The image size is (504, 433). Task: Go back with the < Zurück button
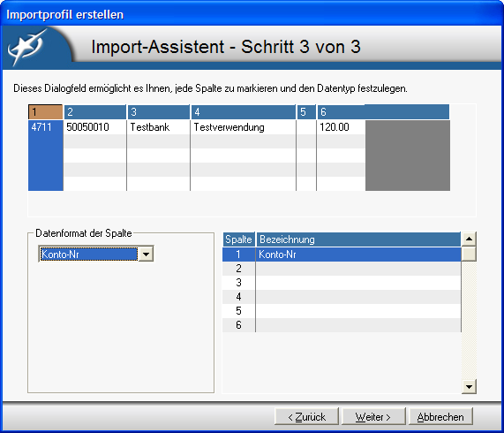[306, 416]
